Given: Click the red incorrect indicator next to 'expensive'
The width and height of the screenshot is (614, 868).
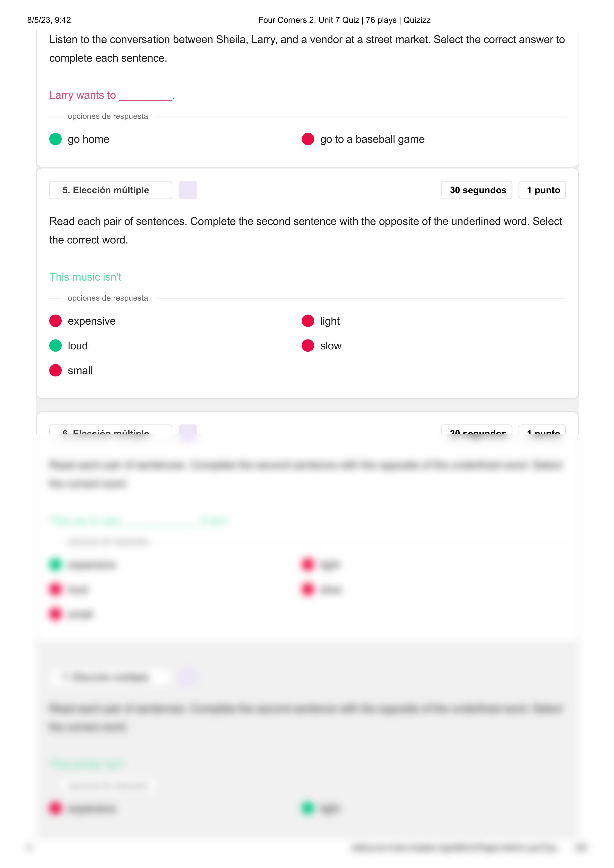Looking at the screenshot, I should [56, 321].
